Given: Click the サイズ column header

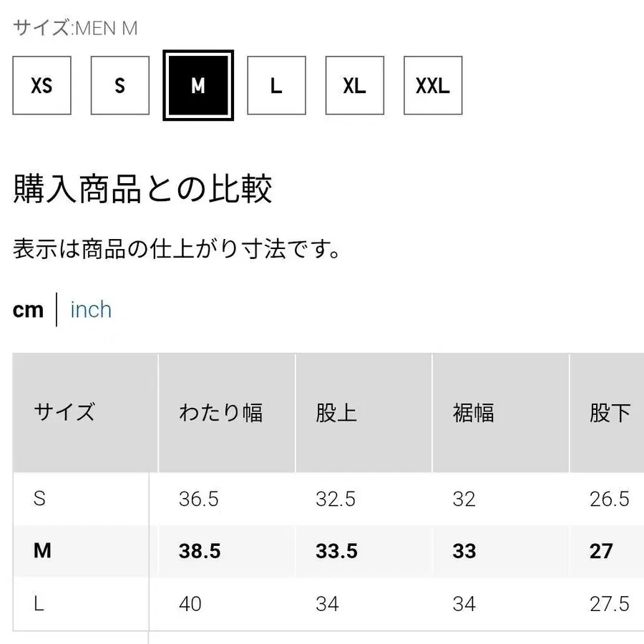Looking at the screenshot, I should [x=64, y=412].
